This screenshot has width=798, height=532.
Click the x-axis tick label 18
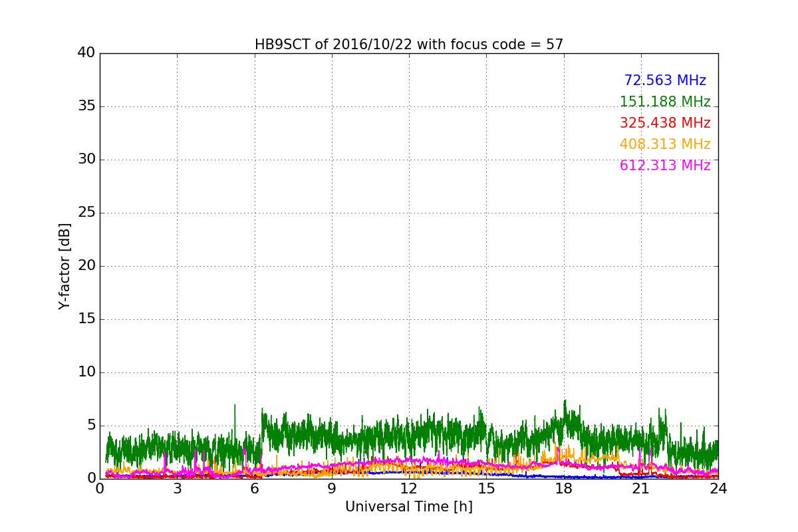click(x=564, y=489)
